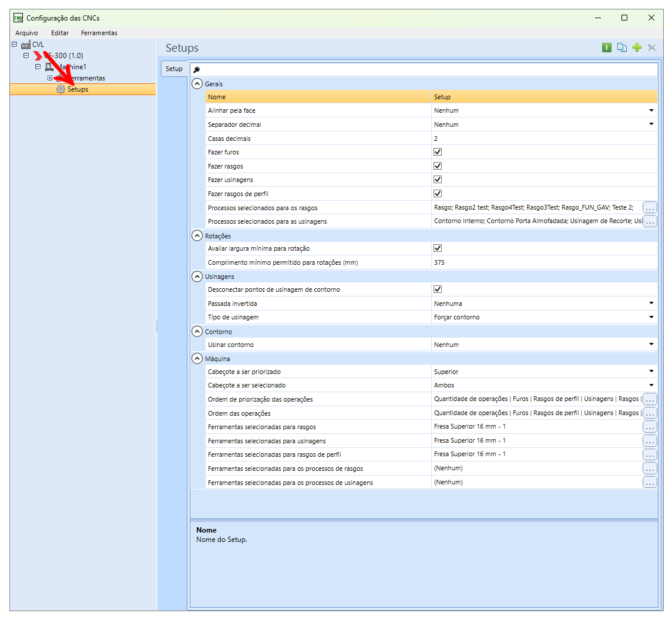Viewport: 672px width, 620px height.
Task: Select the Setup vertical tab
Action: coord(174,69)
